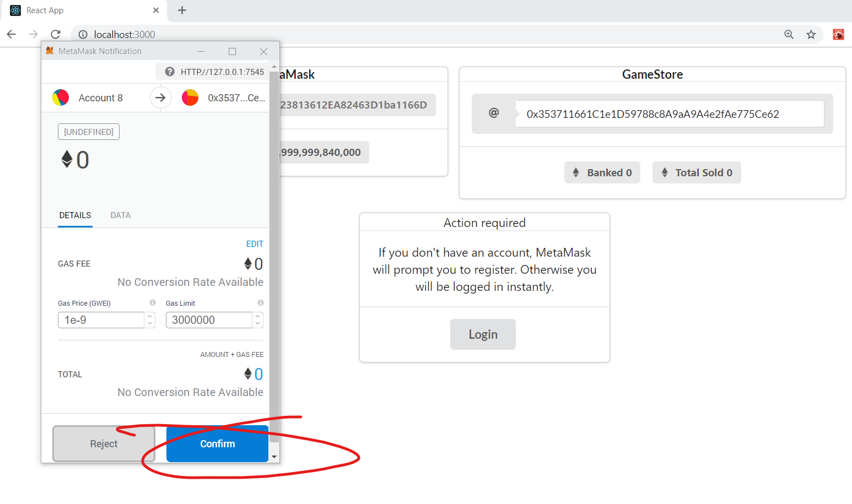This screenshot has height=504, width=852.
Task: Click the Account 8 avatar icon
Action: 61,97
